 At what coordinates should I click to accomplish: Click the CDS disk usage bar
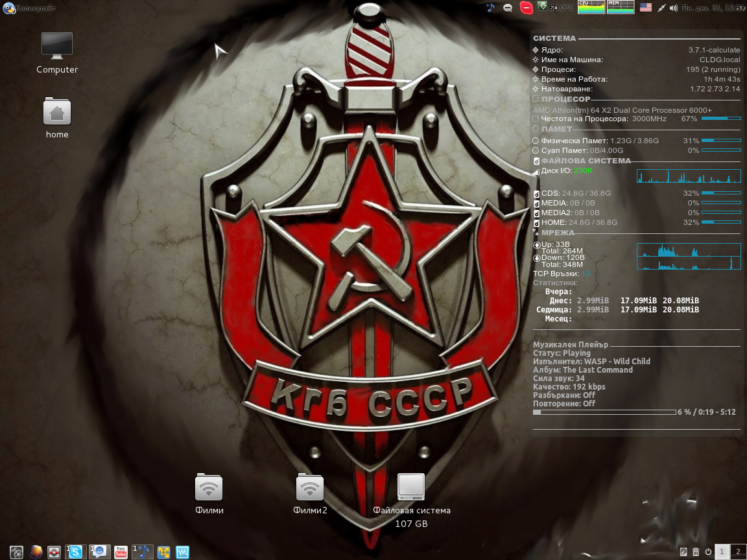click(721, 193)
